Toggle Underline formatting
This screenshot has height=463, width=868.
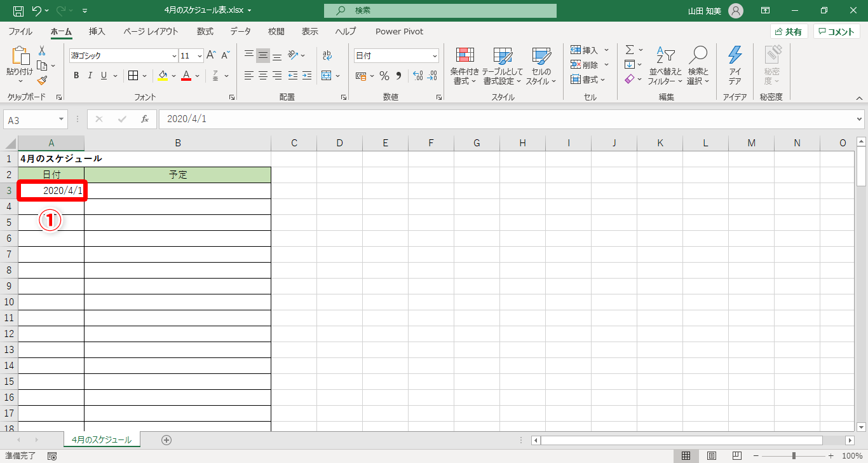104,76
